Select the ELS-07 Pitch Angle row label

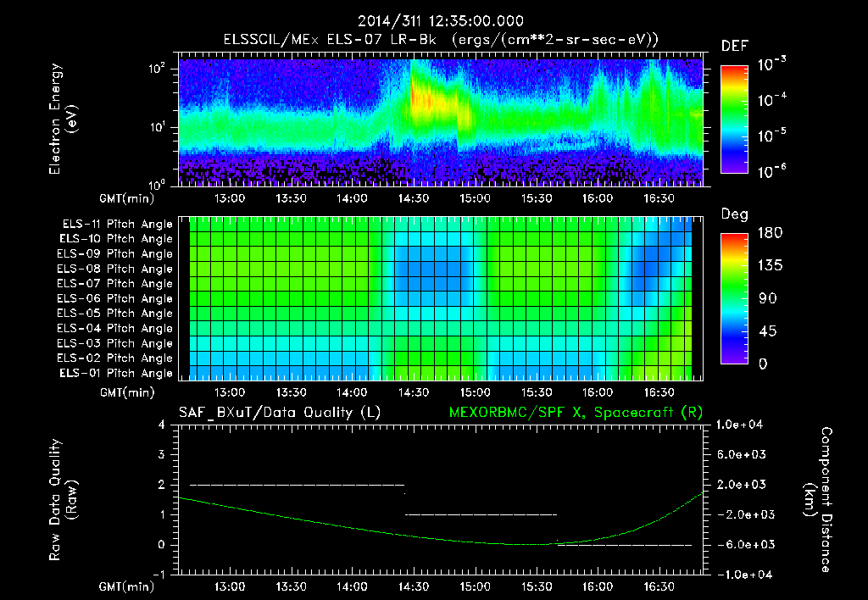pos(115,283)
